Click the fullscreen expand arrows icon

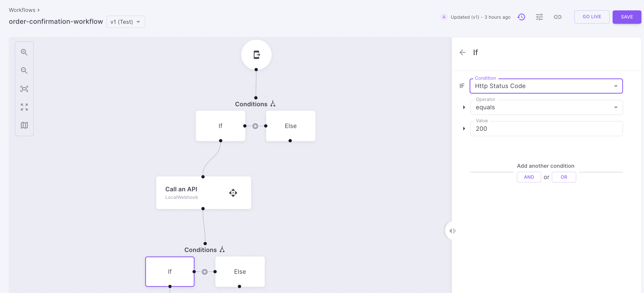24,107
